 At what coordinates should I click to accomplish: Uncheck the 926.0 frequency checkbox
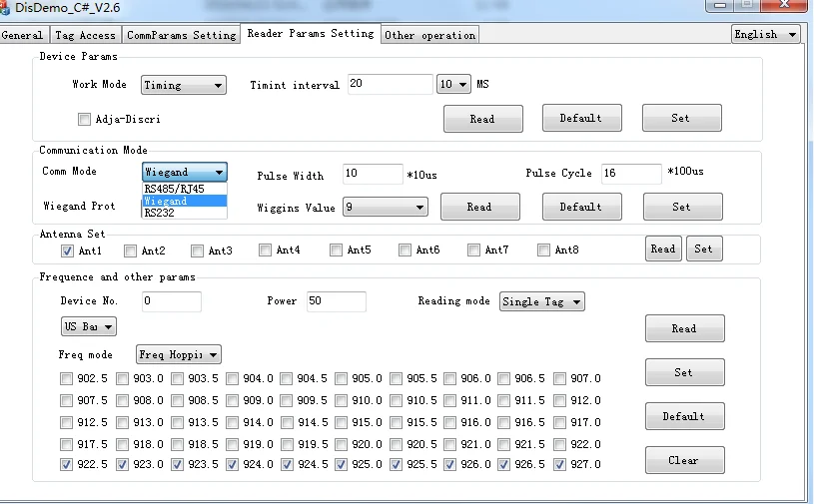coord(449,465)
